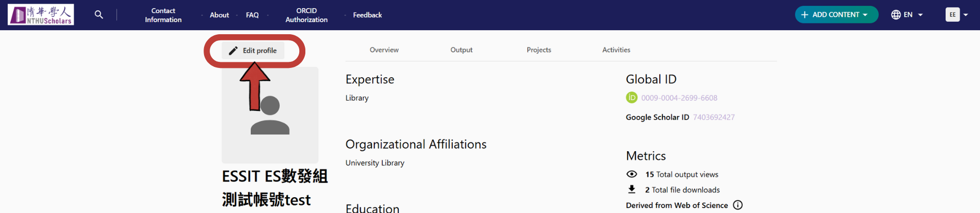Click the pencil icon on Edit profile
Image resolution: width=980 pixels, height=213 pixels.
[233, 51]
